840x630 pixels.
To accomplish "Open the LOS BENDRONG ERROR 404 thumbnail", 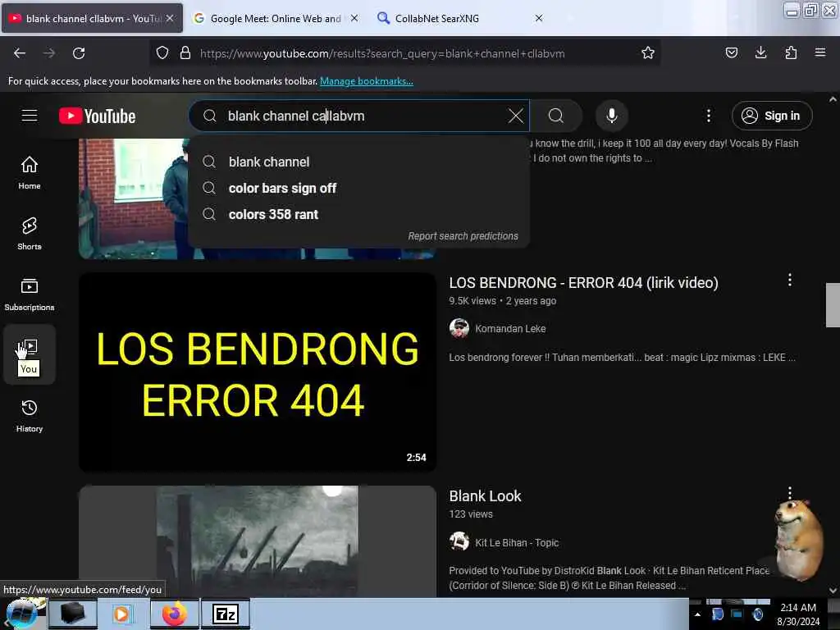I will coord(257,372).
